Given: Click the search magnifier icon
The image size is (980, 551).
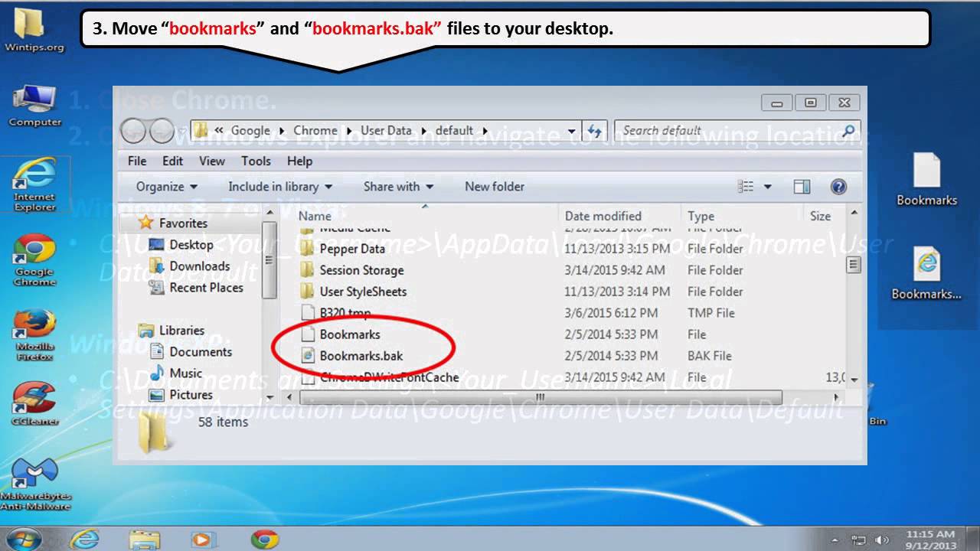Looking at the screenshot, I should pos(848,131).
